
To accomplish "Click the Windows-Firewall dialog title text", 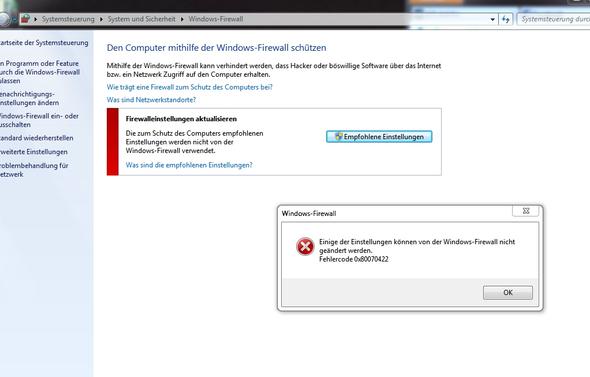I will 309,213.
